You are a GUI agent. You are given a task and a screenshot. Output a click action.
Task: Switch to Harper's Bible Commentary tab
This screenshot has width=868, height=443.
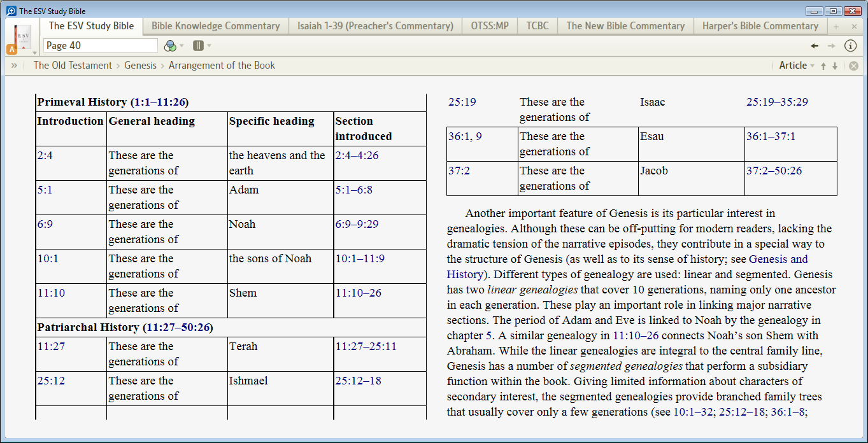click(760, 26)
